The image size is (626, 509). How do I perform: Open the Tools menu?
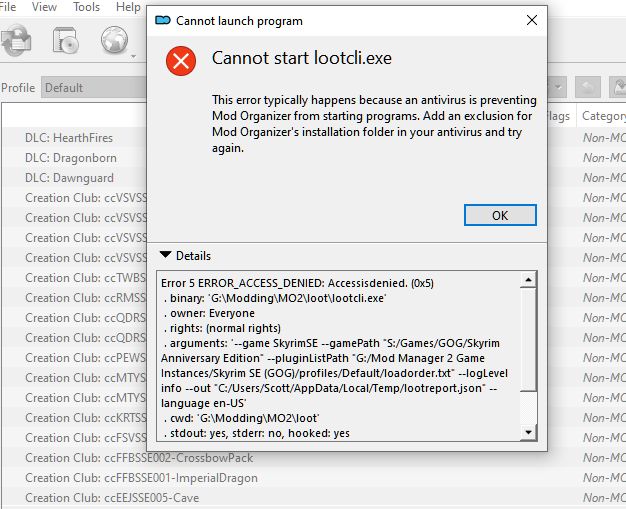pos(86,7)
